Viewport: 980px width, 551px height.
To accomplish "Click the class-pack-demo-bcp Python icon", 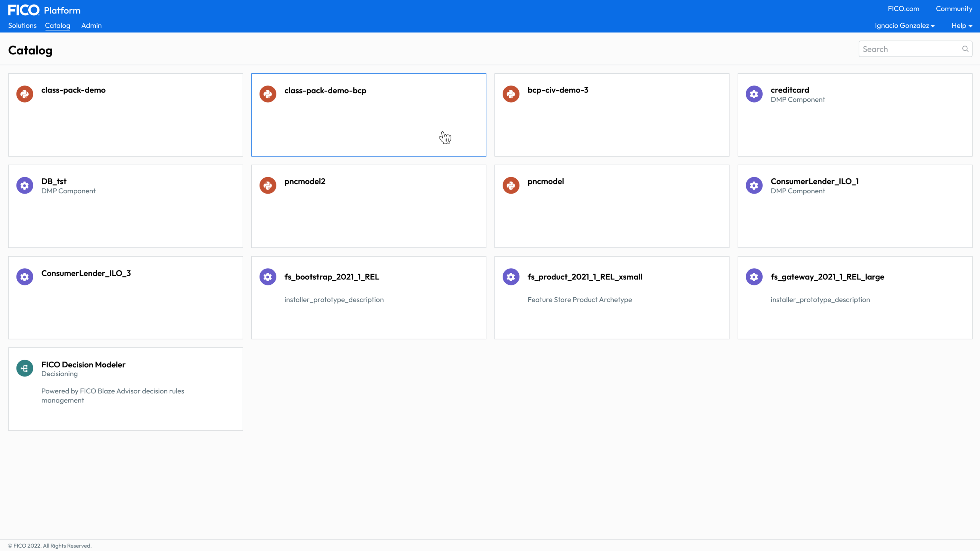I will point(268,94).
